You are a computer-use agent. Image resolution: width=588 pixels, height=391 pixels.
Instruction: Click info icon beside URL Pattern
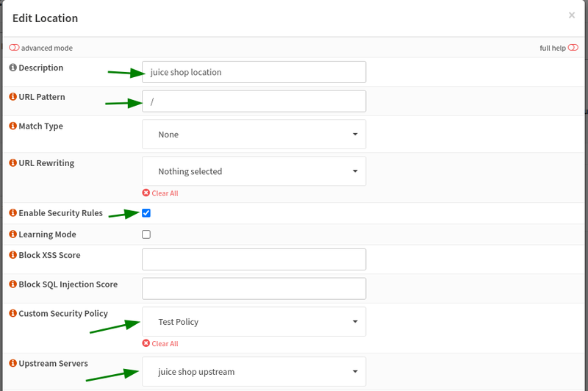point(12,97)
